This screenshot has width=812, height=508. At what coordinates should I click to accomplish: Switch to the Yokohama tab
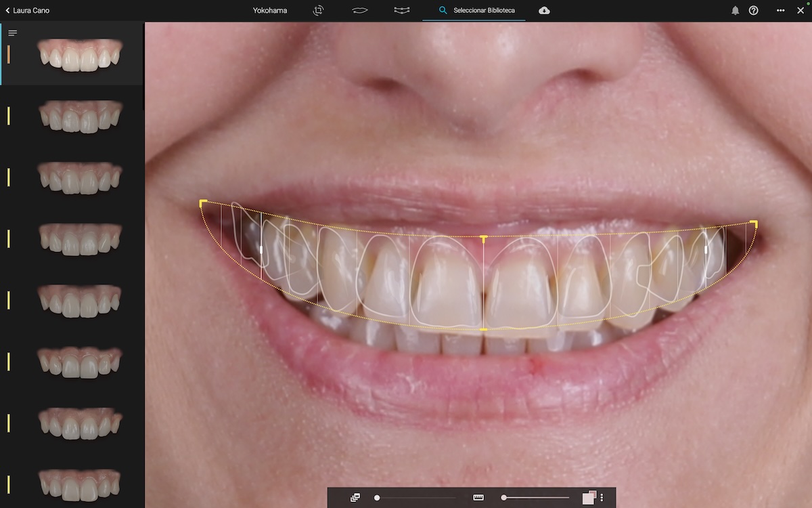270,11
